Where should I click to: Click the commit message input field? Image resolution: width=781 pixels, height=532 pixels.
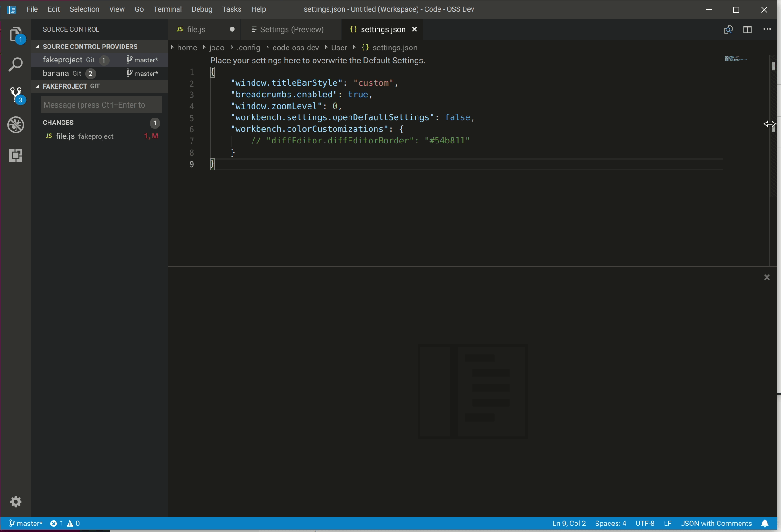[101, 104]
